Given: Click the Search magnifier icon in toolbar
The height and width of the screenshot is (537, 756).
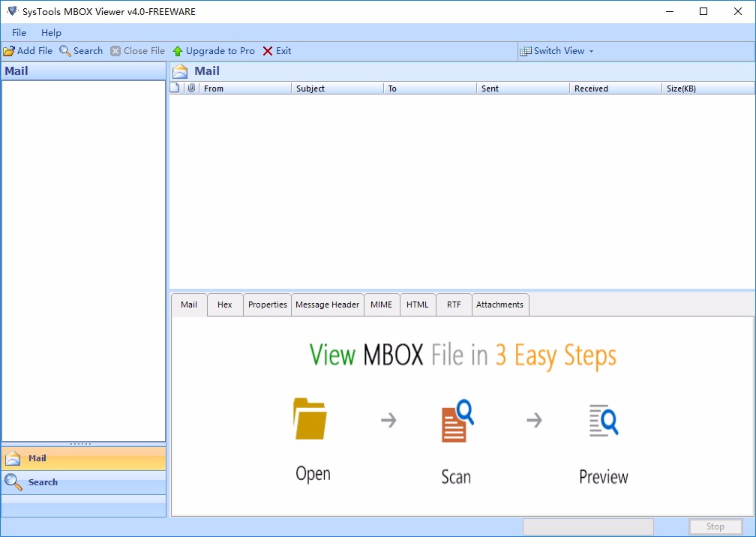Looking at the screenshot, I should [65, 51].
